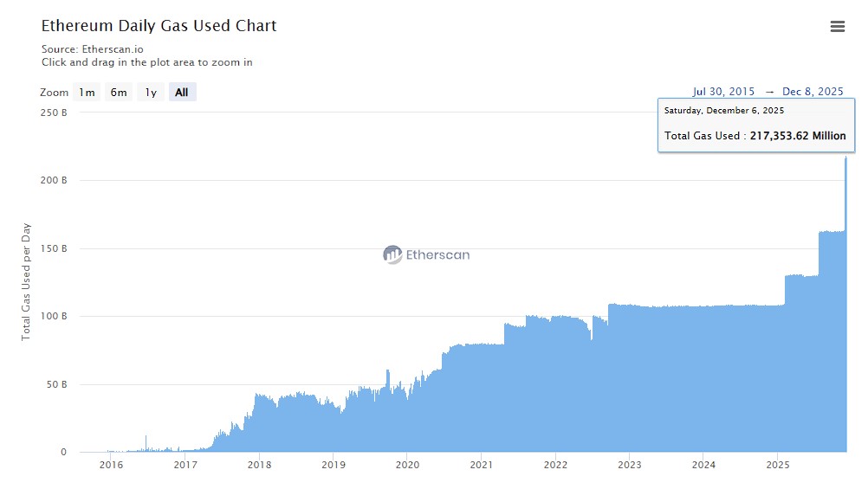Click the 250 B y-axis label
Screen dimensions: 868x489
[53, 113]
